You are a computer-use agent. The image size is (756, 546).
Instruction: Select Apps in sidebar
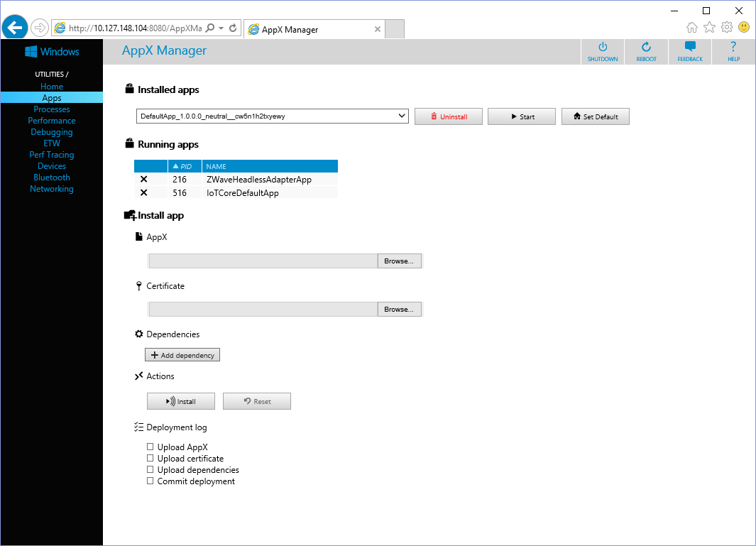coord(52,97)
